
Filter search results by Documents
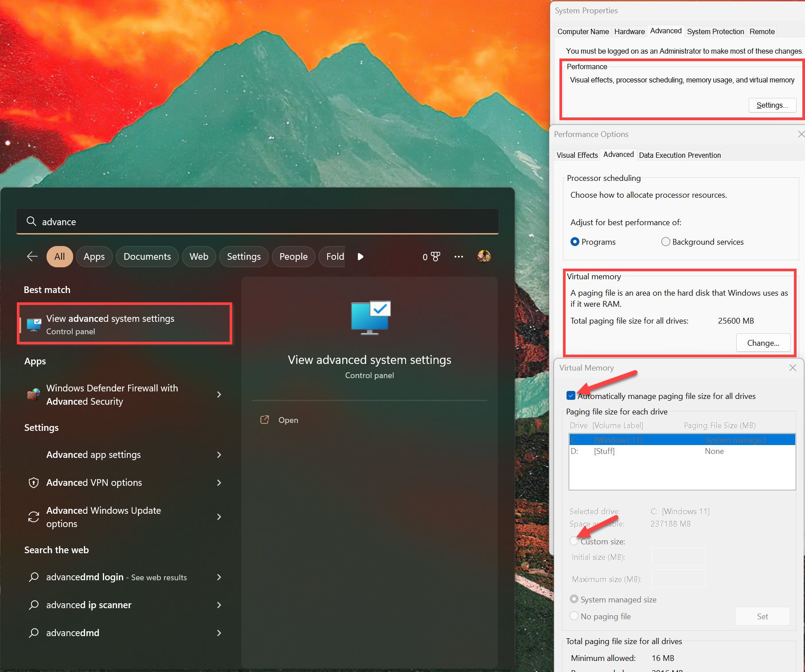[147, 257]
